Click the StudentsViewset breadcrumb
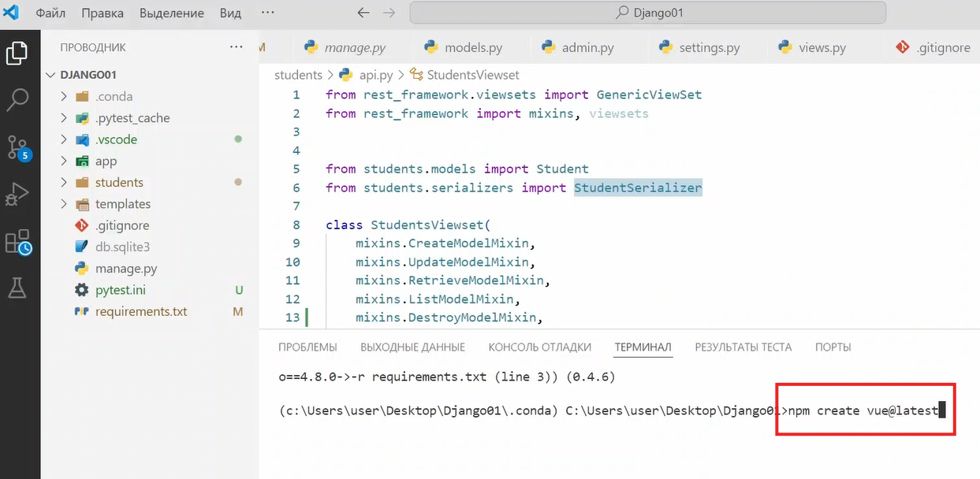Image resolution: width=980 pixels, height=479 pixels. point(472,76)
